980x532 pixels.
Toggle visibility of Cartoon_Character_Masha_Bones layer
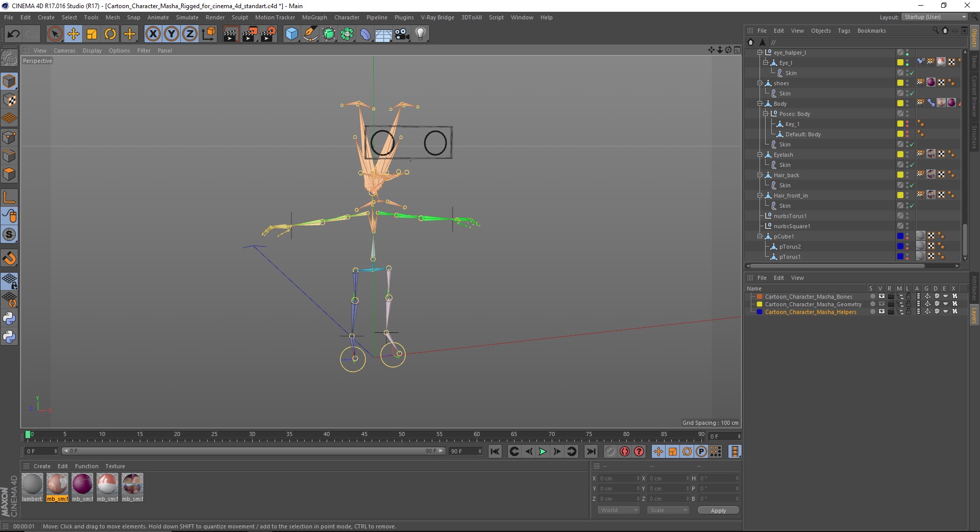881,297
